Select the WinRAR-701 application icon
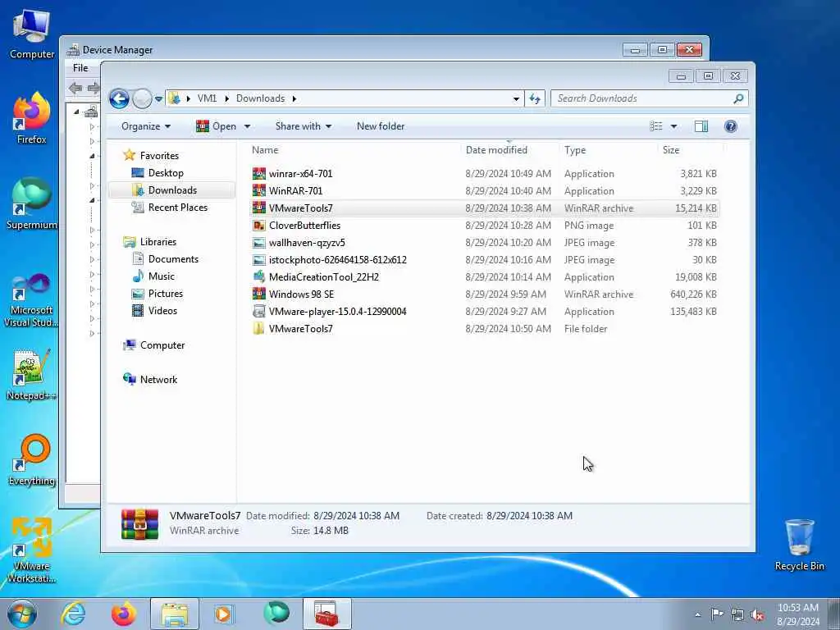The width and height of the screenshot is (840, 630). coord(259,190)
